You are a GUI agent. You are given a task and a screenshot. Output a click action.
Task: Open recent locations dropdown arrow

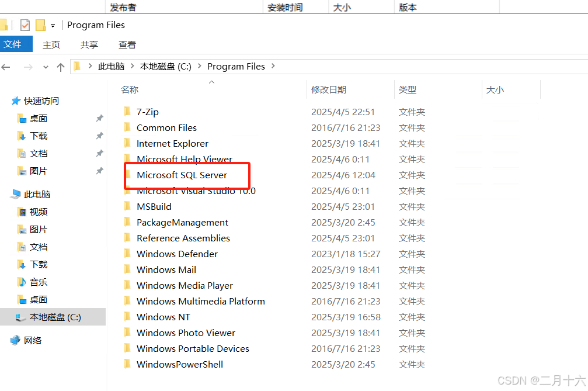pyautogui.click(x=46, y=67)
